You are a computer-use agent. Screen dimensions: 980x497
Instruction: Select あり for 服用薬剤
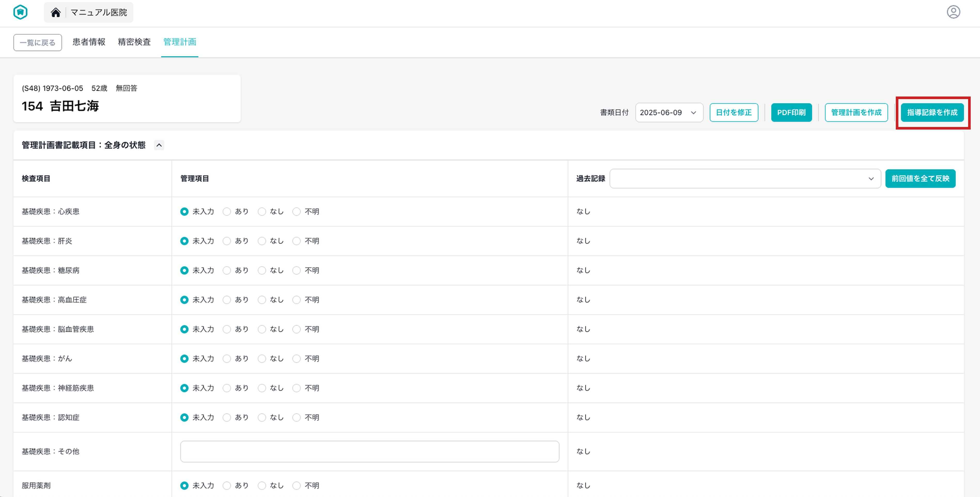coord(227,486)
